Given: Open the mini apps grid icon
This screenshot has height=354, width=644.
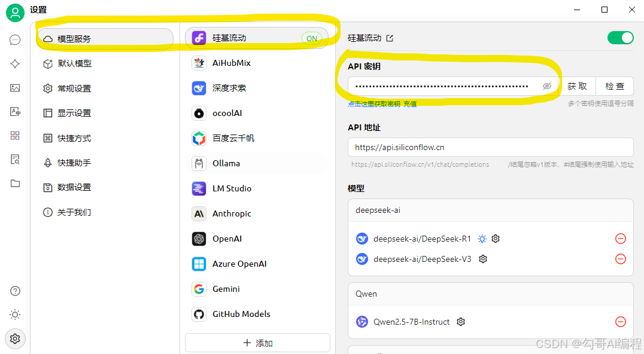Looking at the screenshot, I should (x=15, y=135).
